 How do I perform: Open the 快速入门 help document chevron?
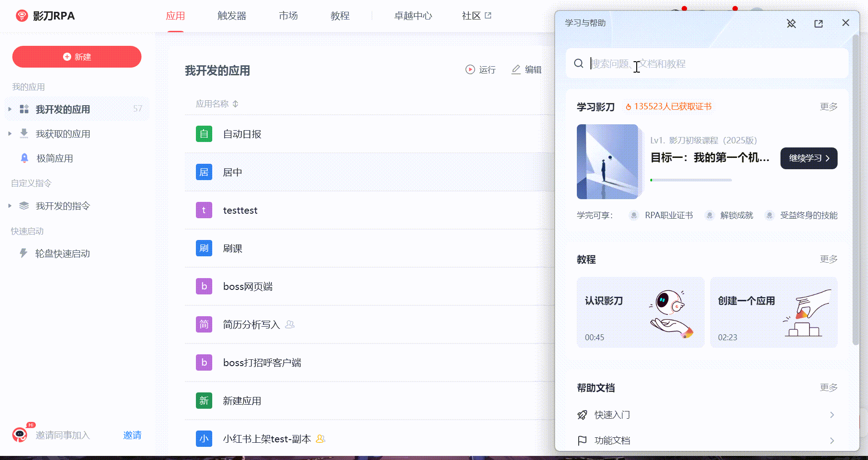[x=832, y=415]
